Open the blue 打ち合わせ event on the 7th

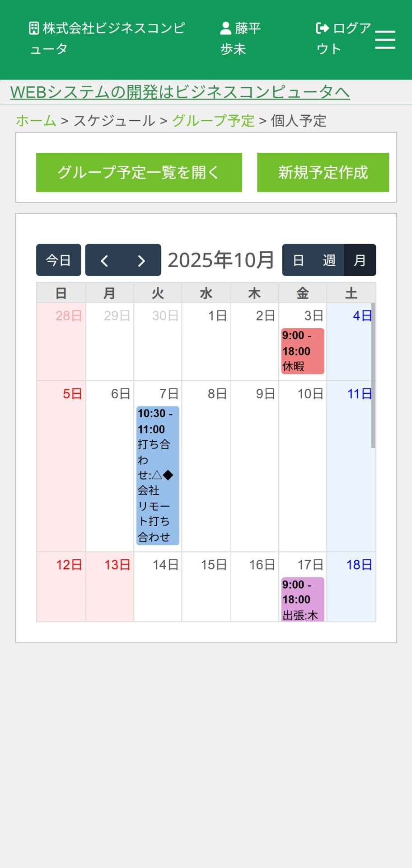(x=158, y=475)
